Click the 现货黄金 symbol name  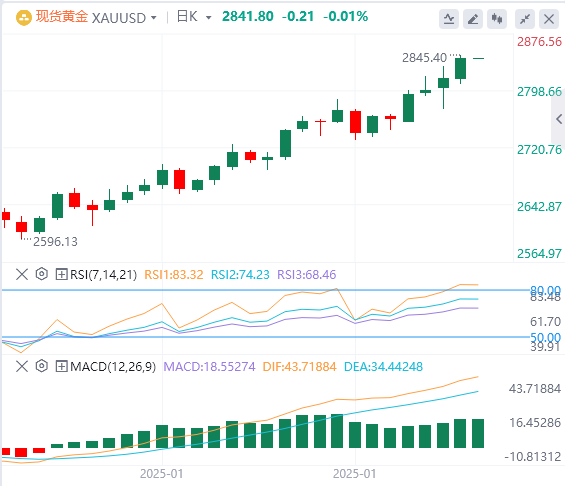pos(62,17)
